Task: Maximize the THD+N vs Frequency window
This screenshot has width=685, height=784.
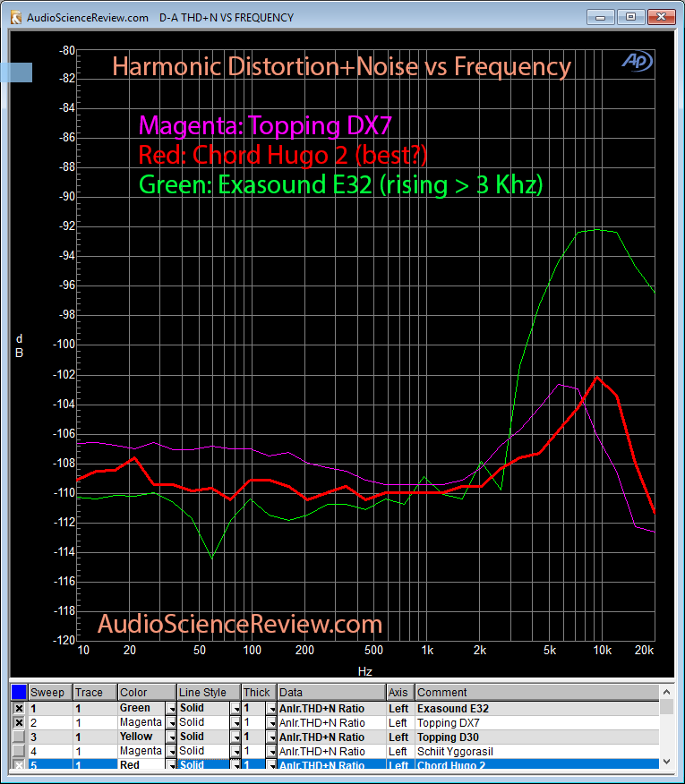Action: click(x=630, y=17)
